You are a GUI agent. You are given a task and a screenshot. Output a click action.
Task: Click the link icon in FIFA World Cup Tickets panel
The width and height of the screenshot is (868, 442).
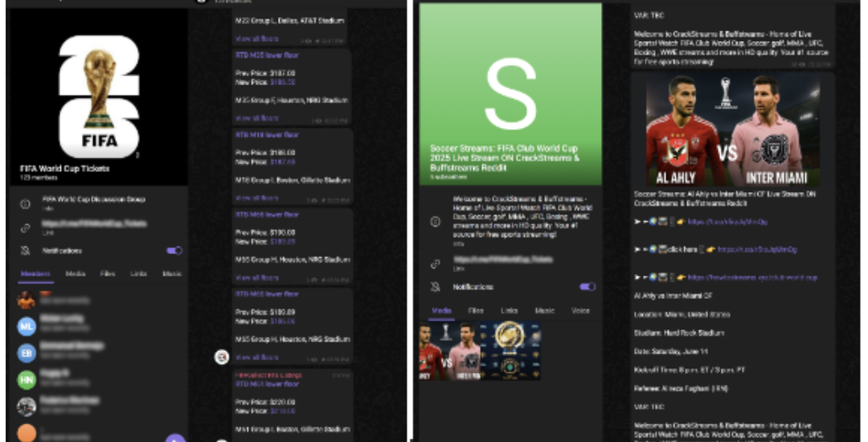[25, 228]
